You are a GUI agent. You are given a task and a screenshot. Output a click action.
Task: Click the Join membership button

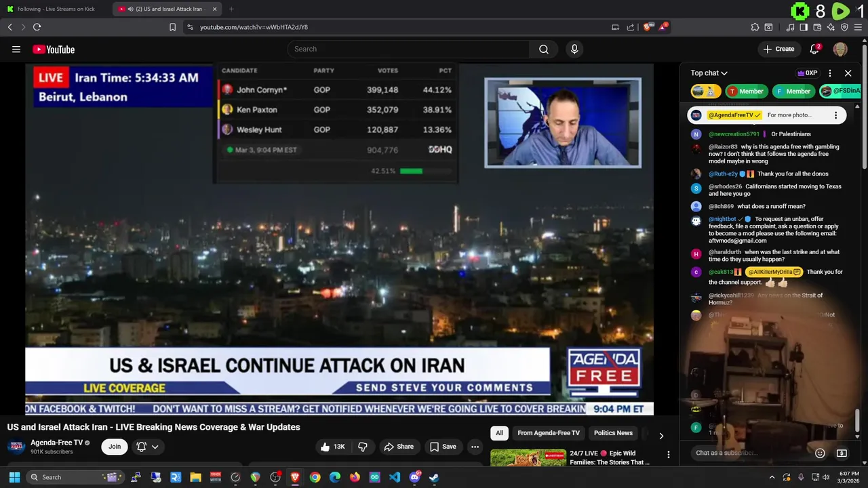(115, 446)
